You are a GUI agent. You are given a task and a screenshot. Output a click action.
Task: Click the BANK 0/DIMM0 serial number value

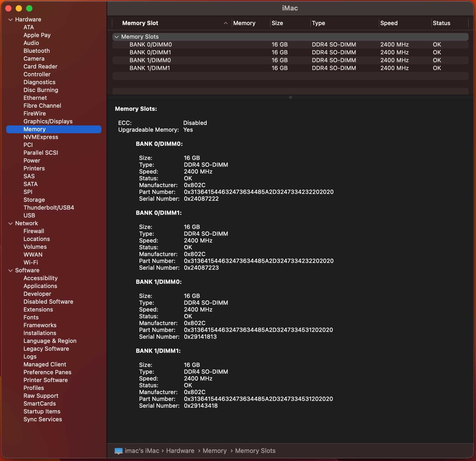(201, 199)
